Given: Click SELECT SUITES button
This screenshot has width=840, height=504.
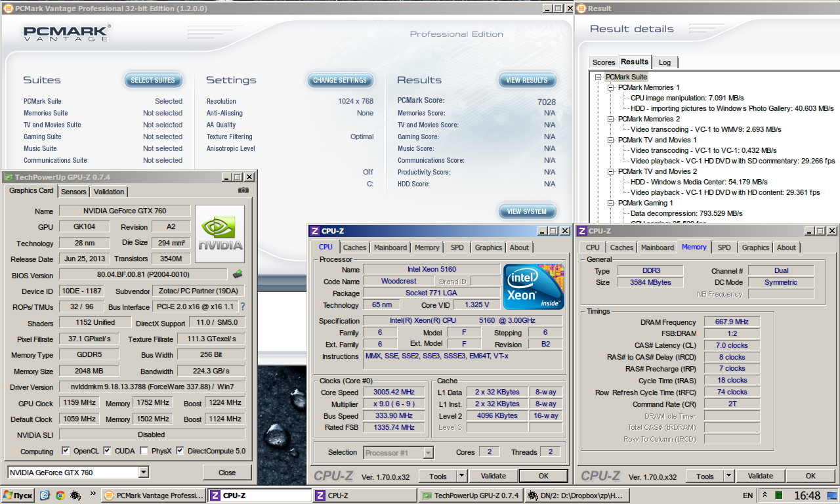Looking at the screenshot, I should [x=153, y=80].
